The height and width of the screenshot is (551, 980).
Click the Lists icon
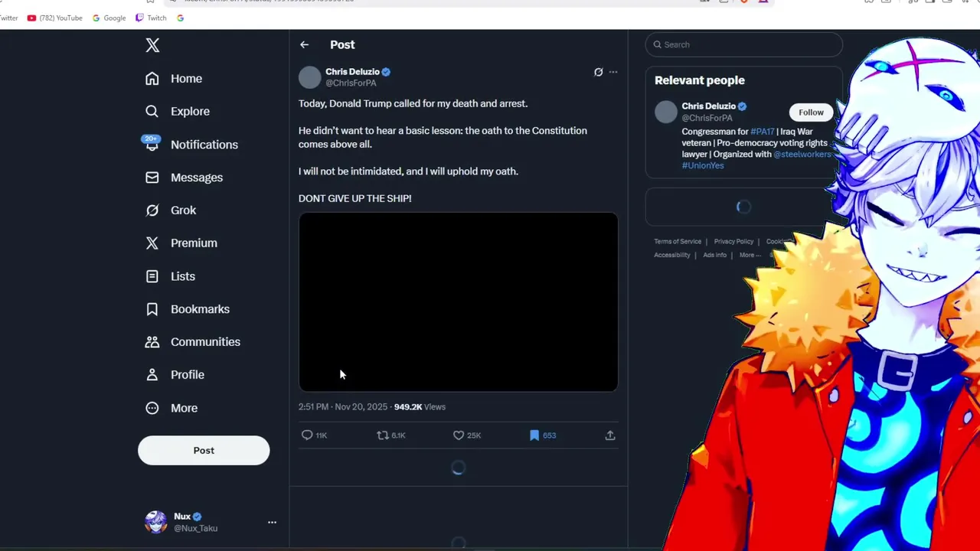(152, 276)
